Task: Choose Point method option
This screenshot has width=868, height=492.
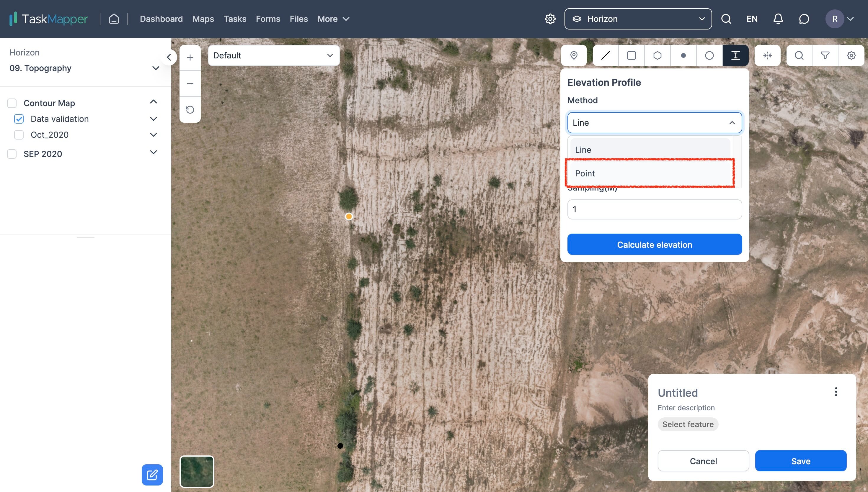Action: point(650,173)
